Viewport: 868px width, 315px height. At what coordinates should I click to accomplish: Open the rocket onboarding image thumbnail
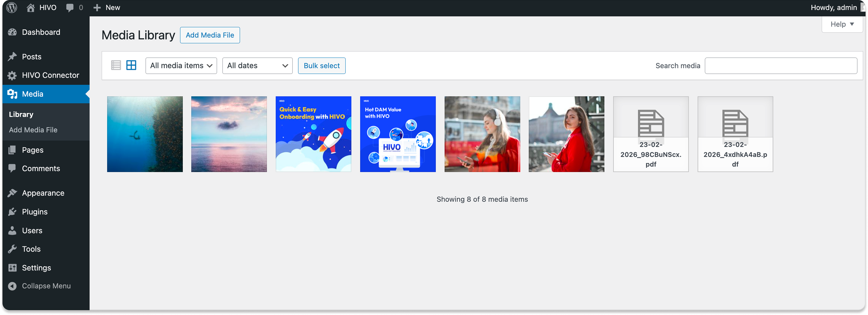click(313, 134)
